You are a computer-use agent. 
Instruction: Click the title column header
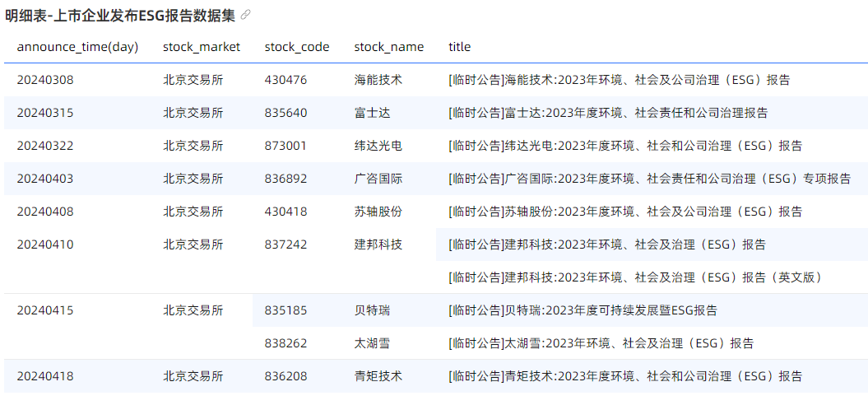point(459,47)
